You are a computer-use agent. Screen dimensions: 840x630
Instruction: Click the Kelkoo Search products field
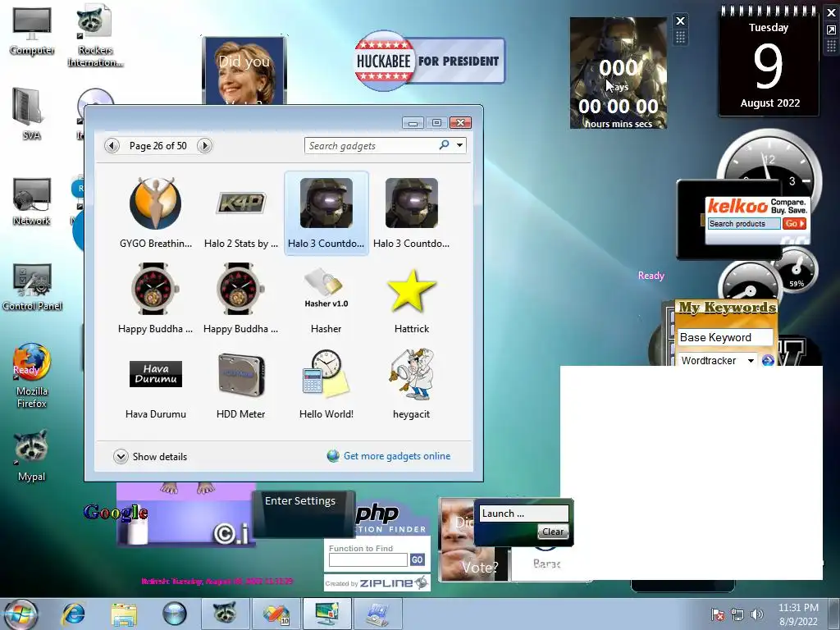point(744,224)
